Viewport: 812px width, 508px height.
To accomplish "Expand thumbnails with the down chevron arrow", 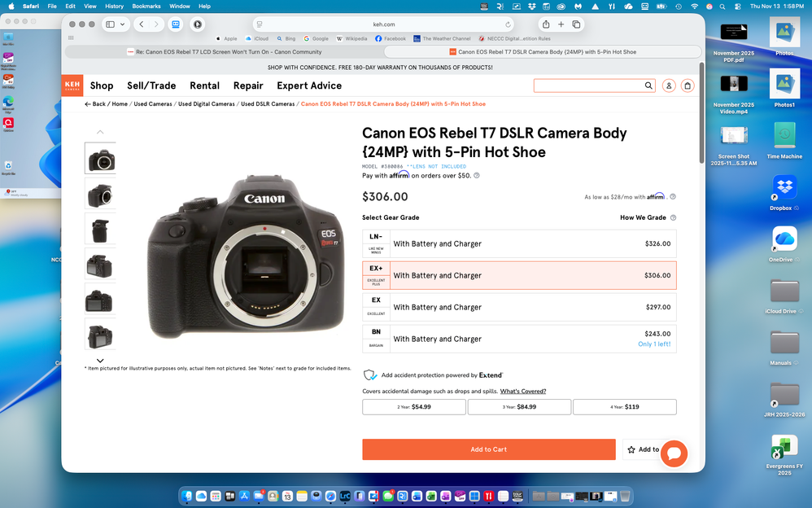I will pyautogui.click(x=100, y=360).
